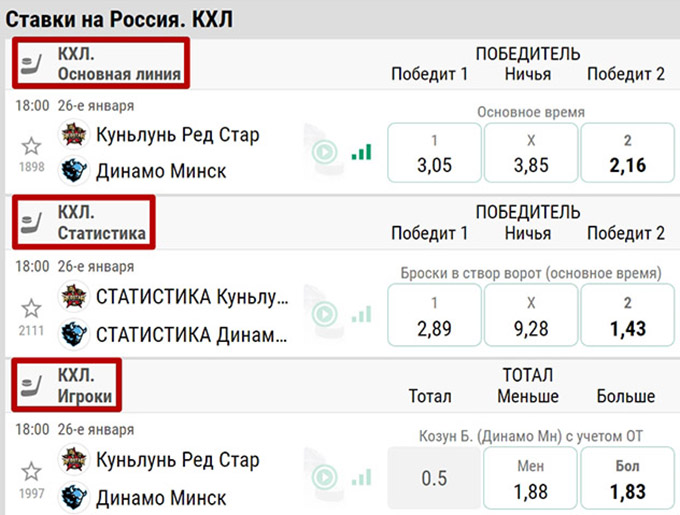Mark event 1997 as favorite star

point(31,471)
